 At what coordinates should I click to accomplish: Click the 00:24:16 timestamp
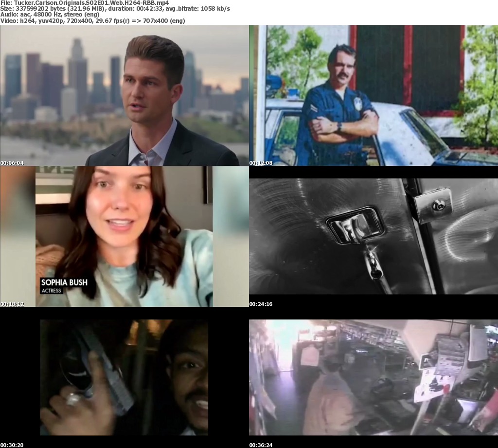pos(261,304)
